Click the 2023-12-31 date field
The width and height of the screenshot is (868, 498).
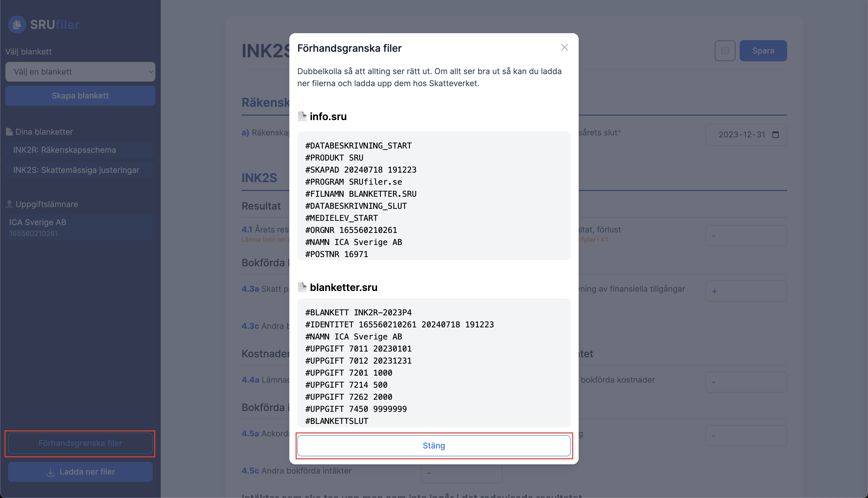(746, 135)
